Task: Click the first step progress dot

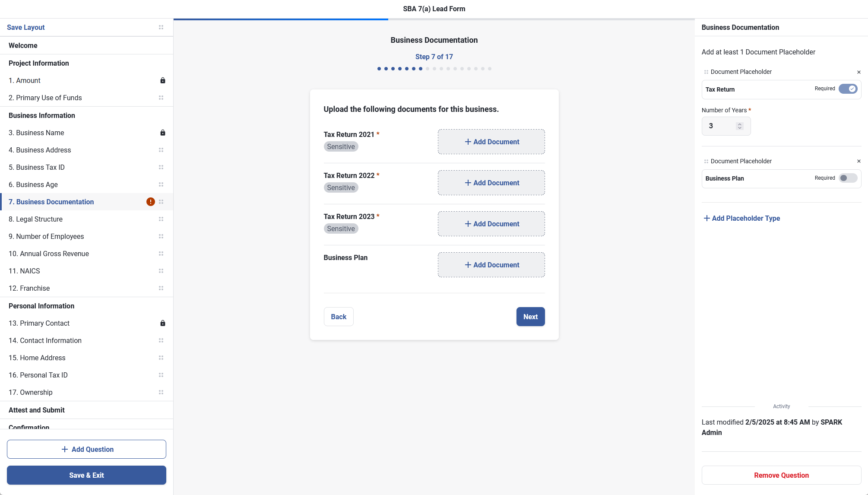Action: [x=379, y=69]
